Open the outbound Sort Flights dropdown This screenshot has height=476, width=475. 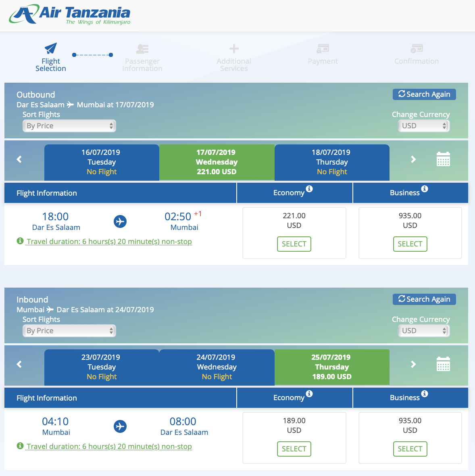pyautogui.click(x=69, y=125)
